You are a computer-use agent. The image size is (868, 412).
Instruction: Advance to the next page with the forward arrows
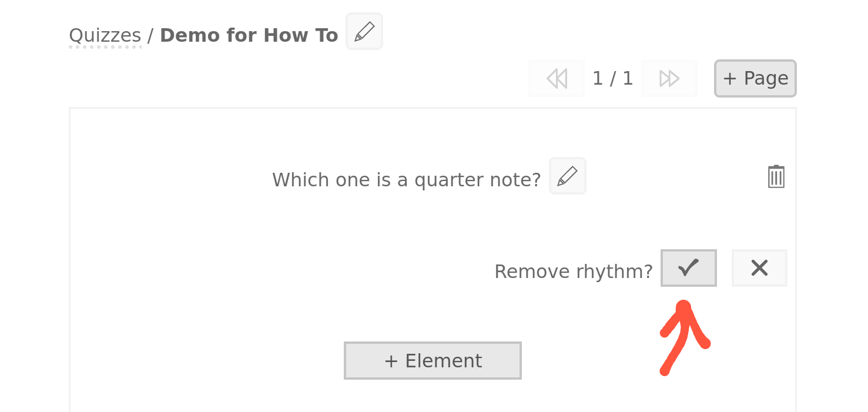pos(669,78)
